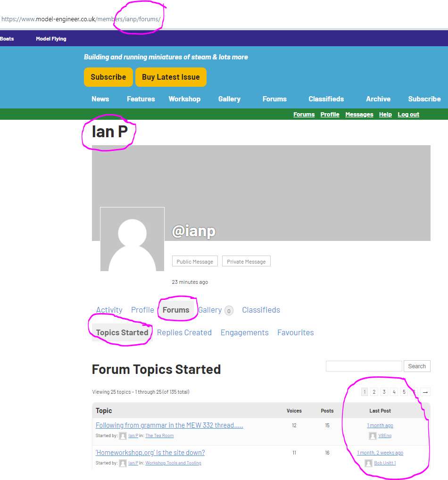Open the Classifieds main navigation item
448x480 pixels.
(x=326, y=99)
